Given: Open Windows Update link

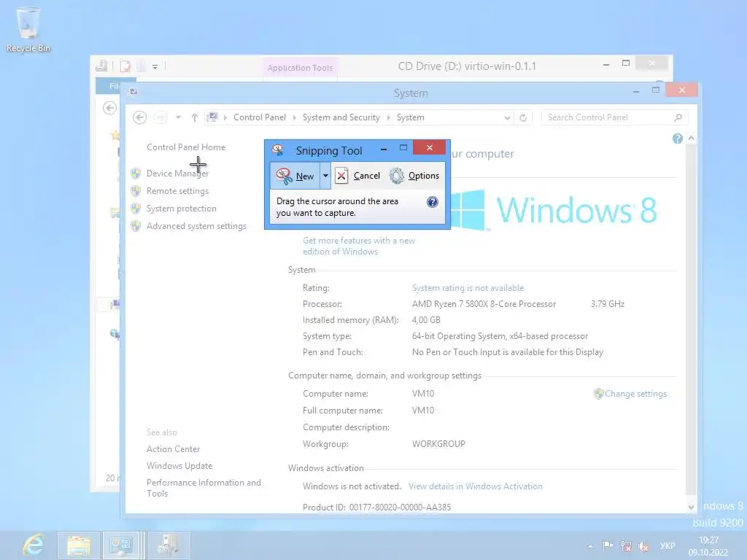Looking at the screenshot, I should [179, 466].
